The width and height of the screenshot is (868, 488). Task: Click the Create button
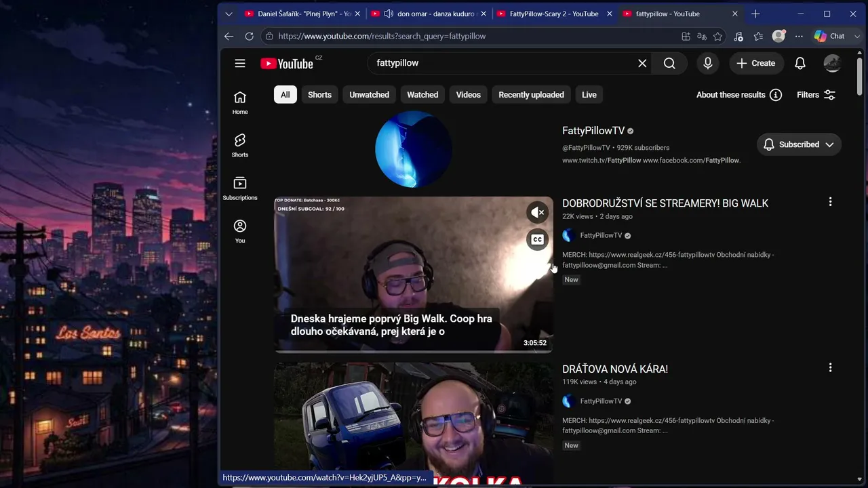756,63
